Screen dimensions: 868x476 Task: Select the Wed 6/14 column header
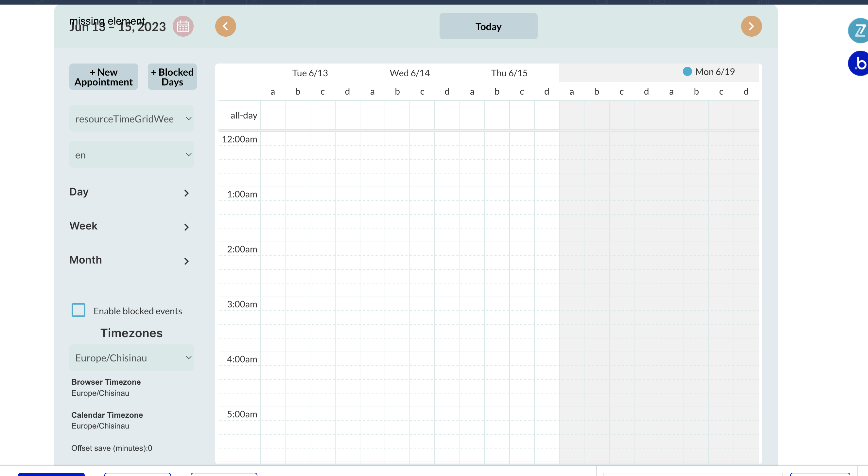coord(410,73)
